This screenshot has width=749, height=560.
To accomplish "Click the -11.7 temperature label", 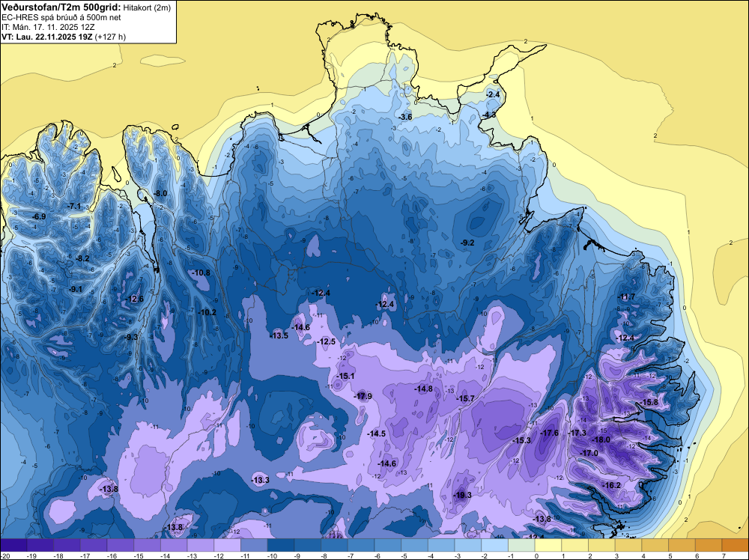I will 626,297.
